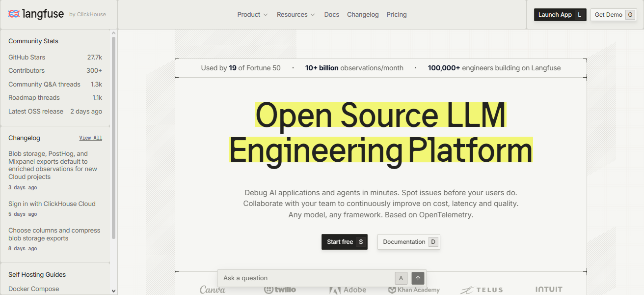This screenshot has height=295, width=644.
Task: Click the 8 days ago timestamp
Action: click(x=23, y=249)
